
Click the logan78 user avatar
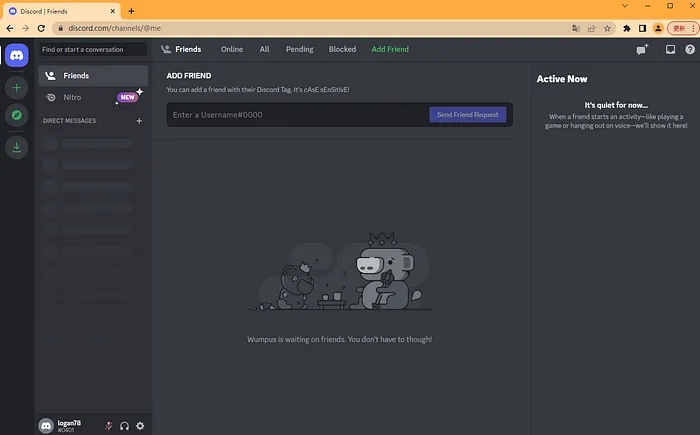46,426
